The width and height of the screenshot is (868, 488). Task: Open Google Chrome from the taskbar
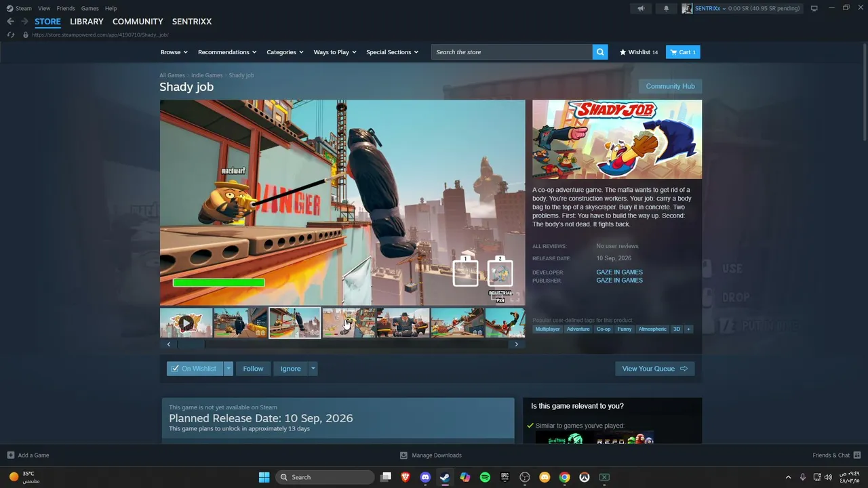click(564, 477)
